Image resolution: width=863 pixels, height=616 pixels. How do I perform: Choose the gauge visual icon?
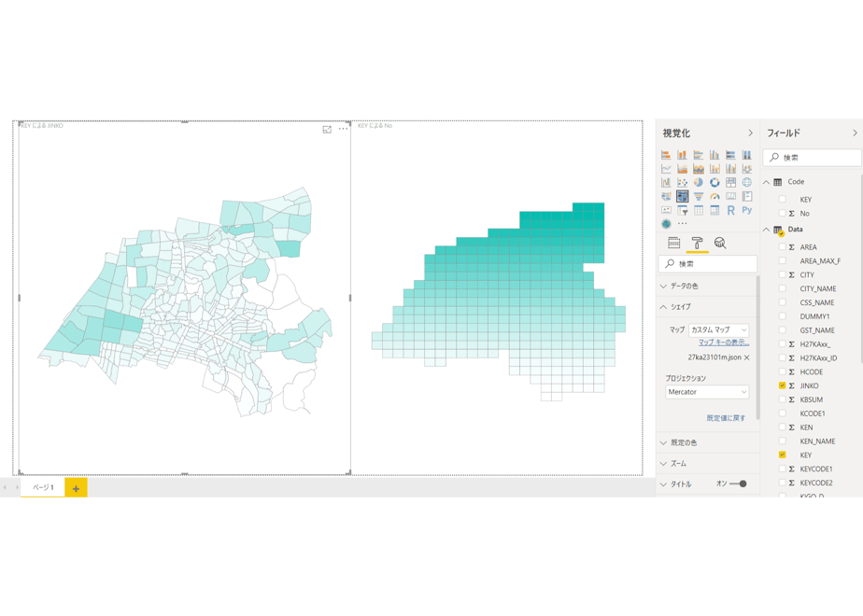coord(714,196)
